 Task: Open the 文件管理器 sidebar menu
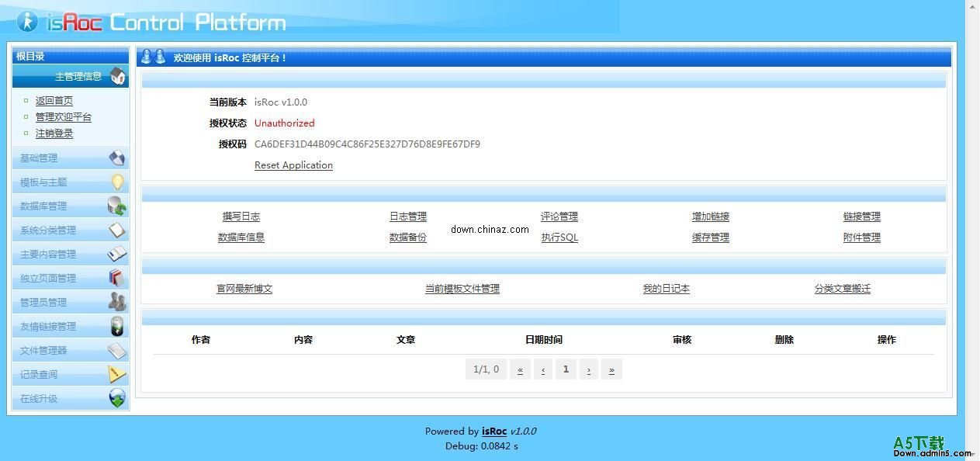tap(43, 351)
